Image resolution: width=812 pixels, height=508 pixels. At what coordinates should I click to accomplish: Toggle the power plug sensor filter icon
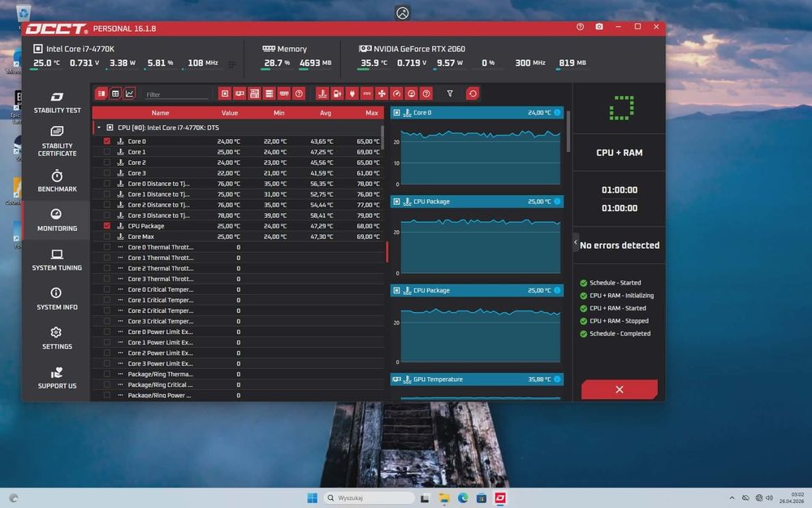click(352, 93)
